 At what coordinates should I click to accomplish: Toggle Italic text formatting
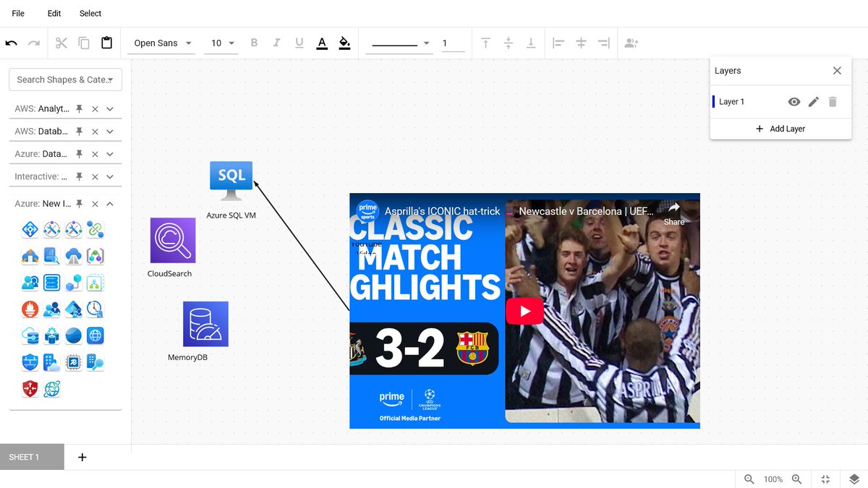(x=276, y=43)
